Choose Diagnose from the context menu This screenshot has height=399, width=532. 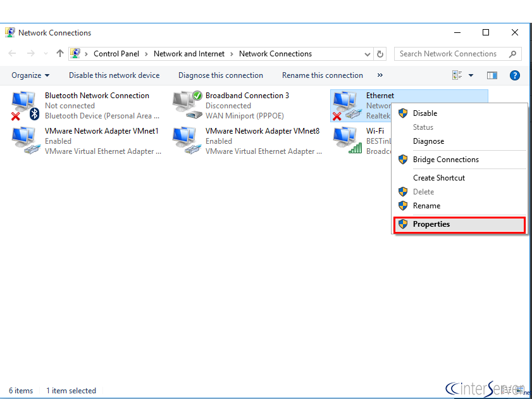click(459, 141)
